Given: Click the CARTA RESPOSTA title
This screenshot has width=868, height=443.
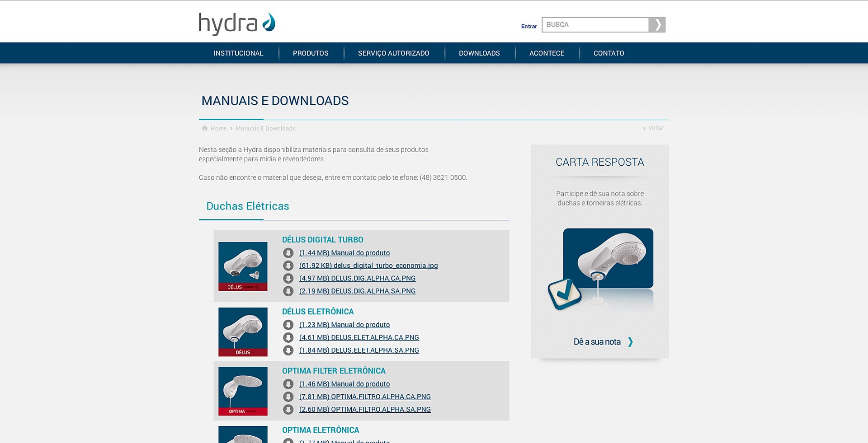Looking at the screenshot, I should click(x=599, y=162).
